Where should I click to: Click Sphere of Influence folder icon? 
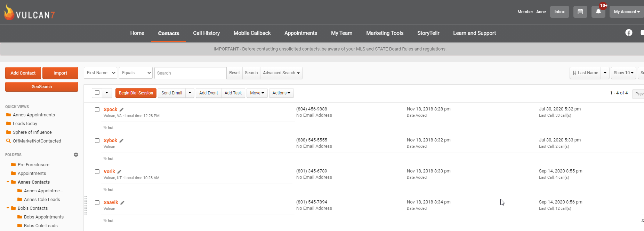tap(8, 132)
